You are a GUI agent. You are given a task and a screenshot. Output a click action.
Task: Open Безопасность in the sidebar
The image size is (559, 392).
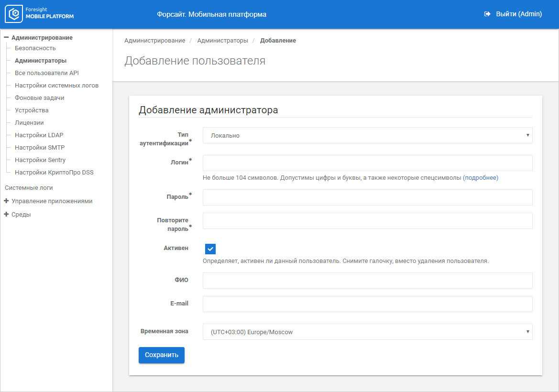click(35, 48)
